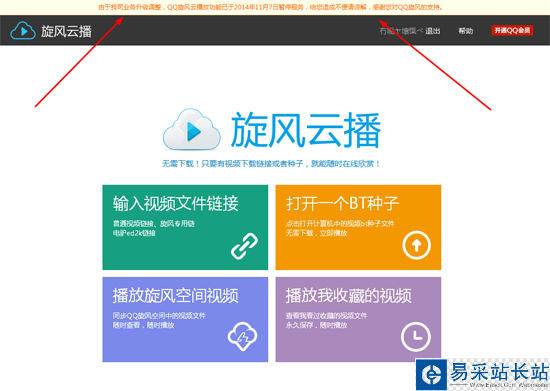Image resolution: width=550 pixels, height=391 pixels.
Task: Click the 点击打开计算机中的视频bt种子文件 description
Action: (x=340, y=223)
